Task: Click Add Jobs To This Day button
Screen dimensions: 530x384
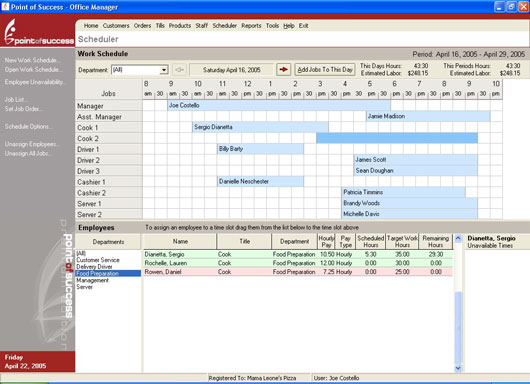Action: tap(325, 70)
